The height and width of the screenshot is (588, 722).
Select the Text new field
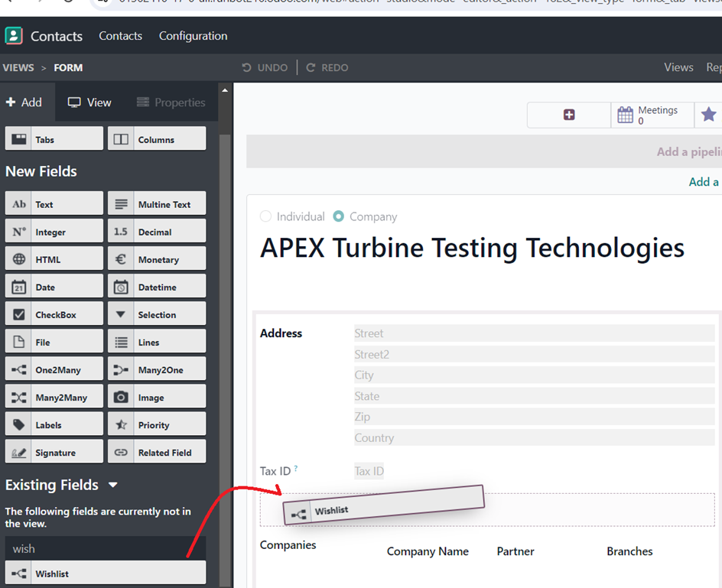pyautogui.click(x=54, y=204)
